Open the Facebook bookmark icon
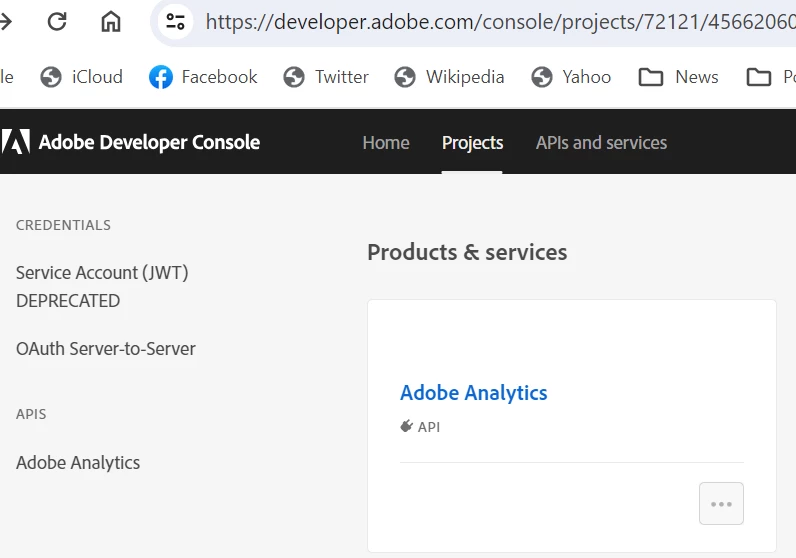 tap(160, 77)
